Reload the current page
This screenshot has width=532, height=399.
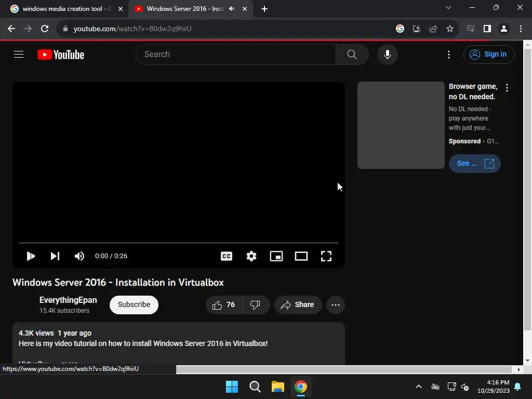point(45,29)
